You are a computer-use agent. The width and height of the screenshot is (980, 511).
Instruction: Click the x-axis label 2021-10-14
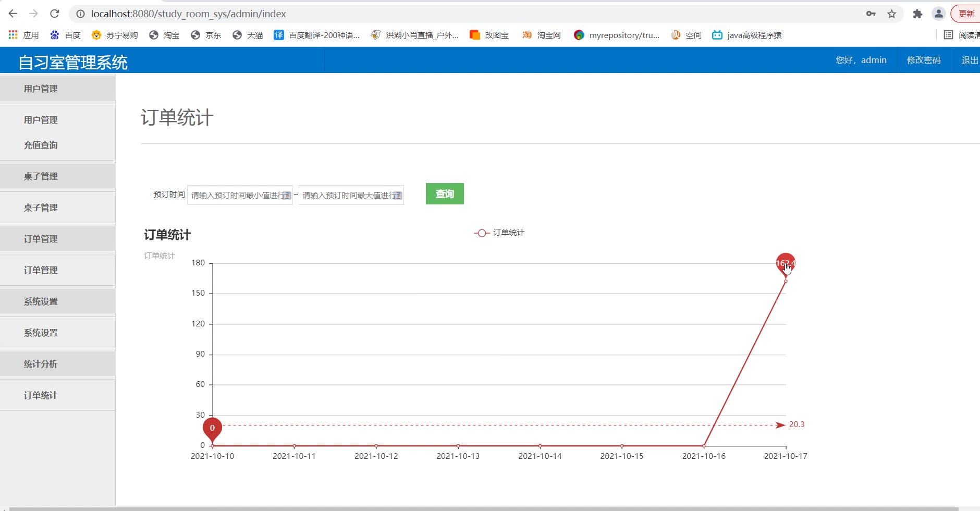point(540,456)
